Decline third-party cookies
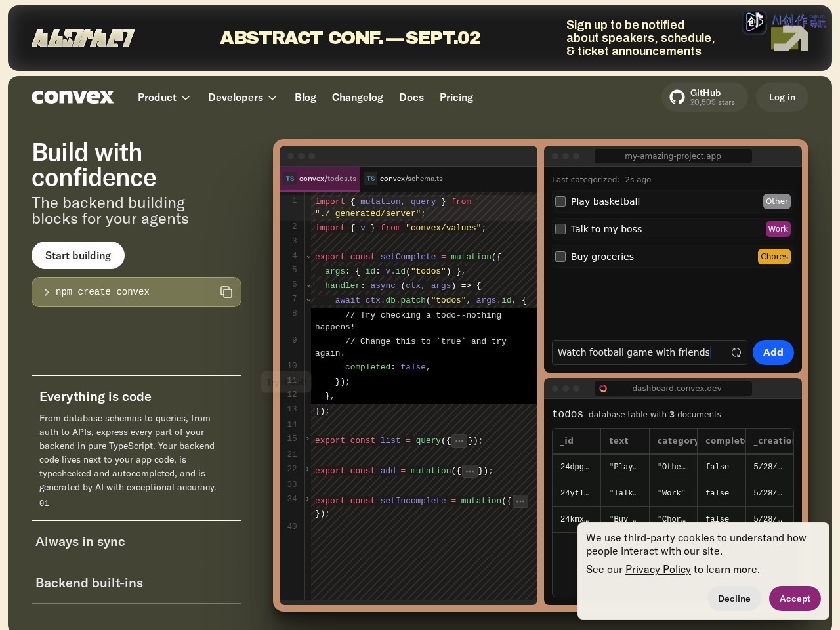840x630 pixels. click(734, 598)
